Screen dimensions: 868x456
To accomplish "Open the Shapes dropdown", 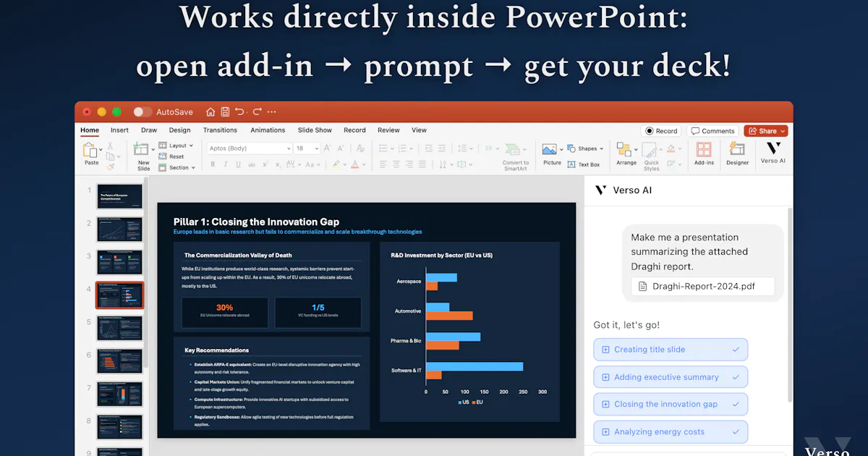I will pos(585,148).
